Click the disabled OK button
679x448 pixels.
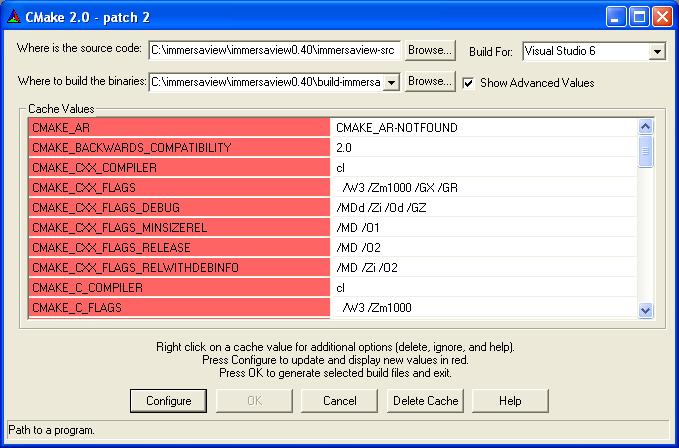click(254, 401)
